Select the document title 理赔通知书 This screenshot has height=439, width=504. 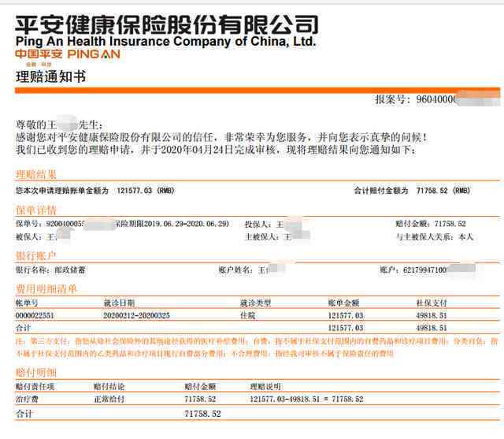coord(50,76)
